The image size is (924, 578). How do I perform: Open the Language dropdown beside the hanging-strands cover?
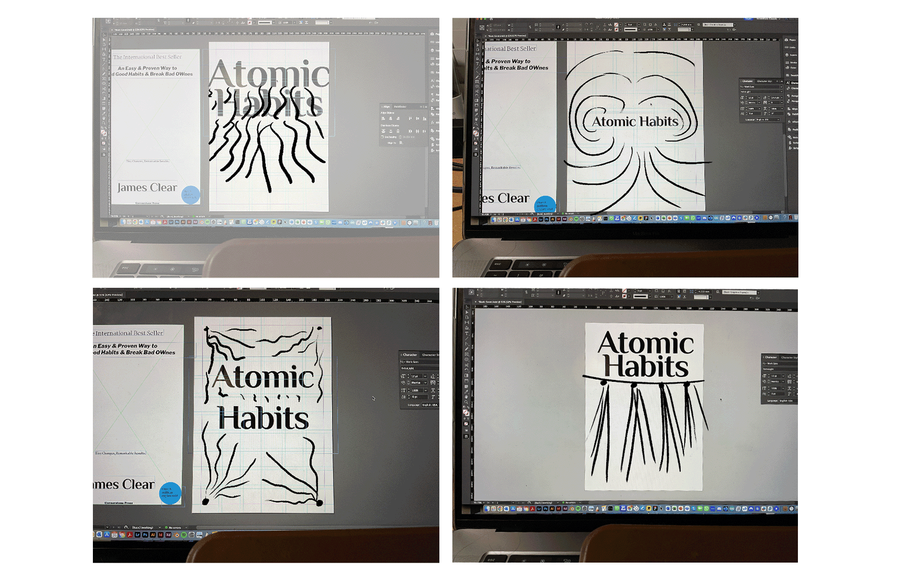point(786,401)
